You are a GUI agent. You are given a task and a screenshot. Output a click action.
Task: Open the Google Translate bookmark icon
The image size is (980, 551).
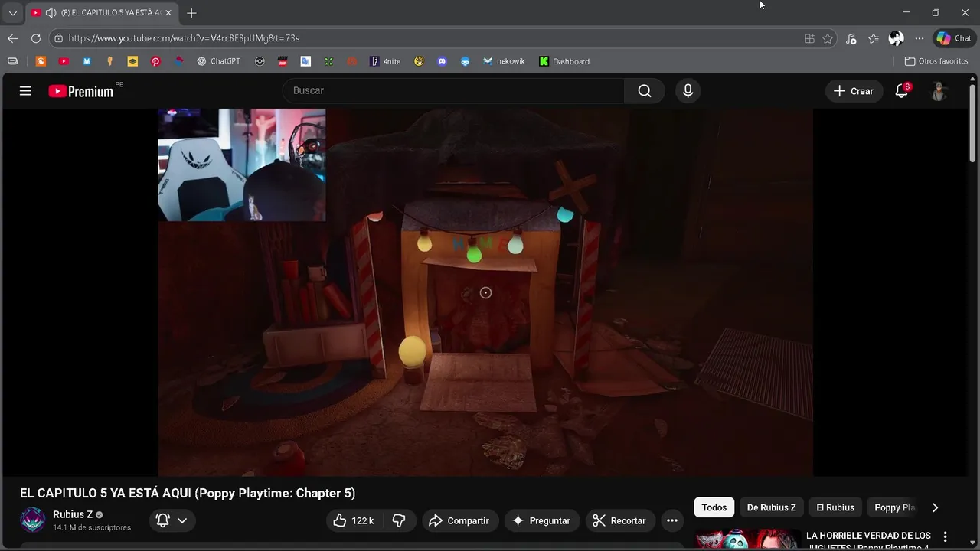coord(305,61)
